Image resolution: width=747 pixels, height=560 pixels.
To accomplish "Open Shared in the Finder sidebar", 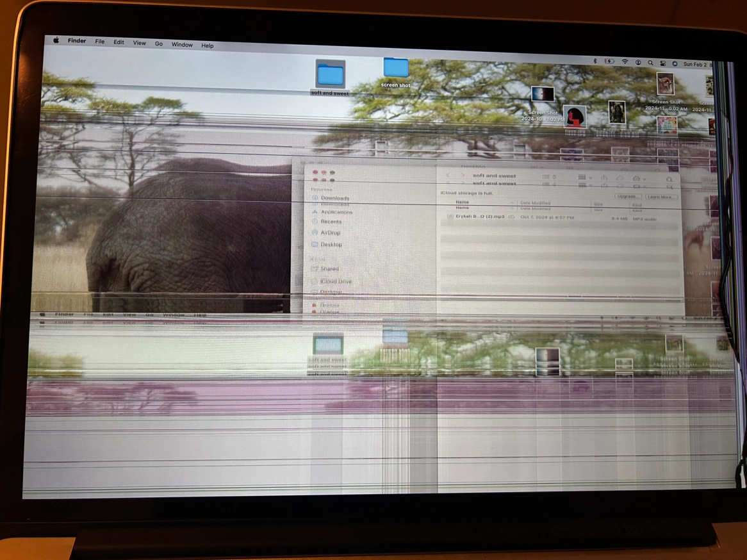I will click(325, 268).
